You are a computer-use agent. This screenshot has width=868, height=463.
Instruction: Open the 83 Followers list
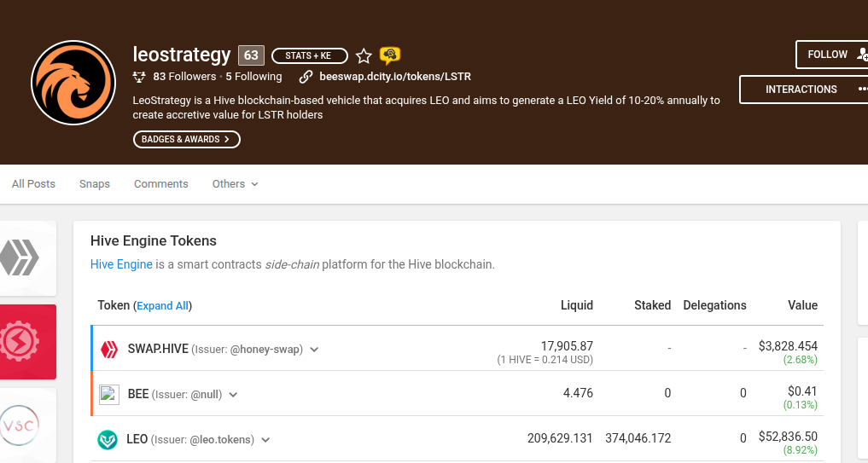pyautogui.click(x=184, y=77)
